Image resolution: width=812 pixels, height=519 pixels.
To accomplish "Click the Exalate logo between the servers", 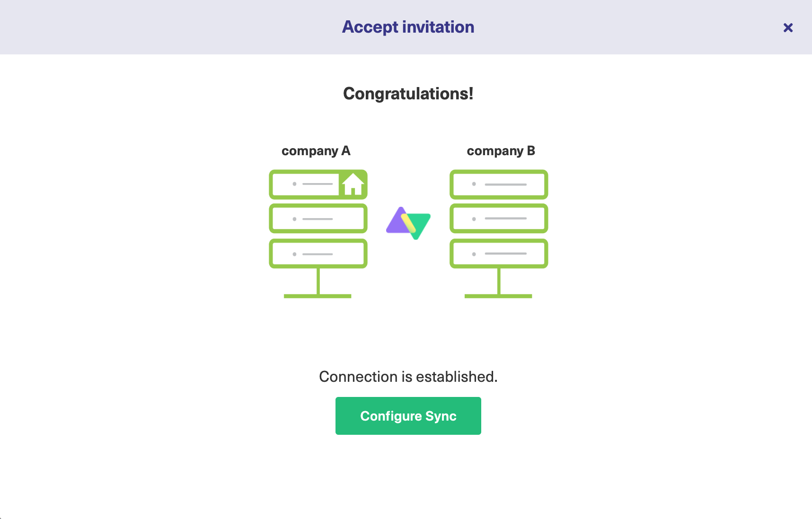I will coord(408,223).
